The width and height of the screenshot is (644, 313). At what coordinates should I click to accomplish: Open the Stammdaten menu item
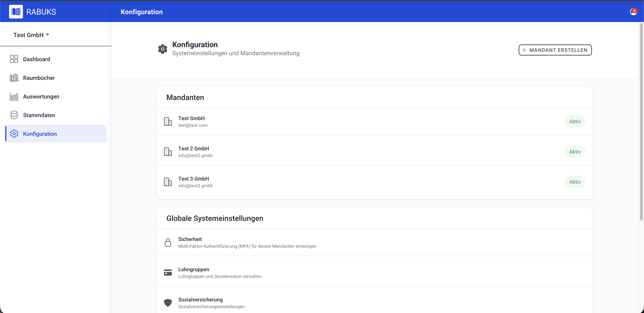(56, 115)
